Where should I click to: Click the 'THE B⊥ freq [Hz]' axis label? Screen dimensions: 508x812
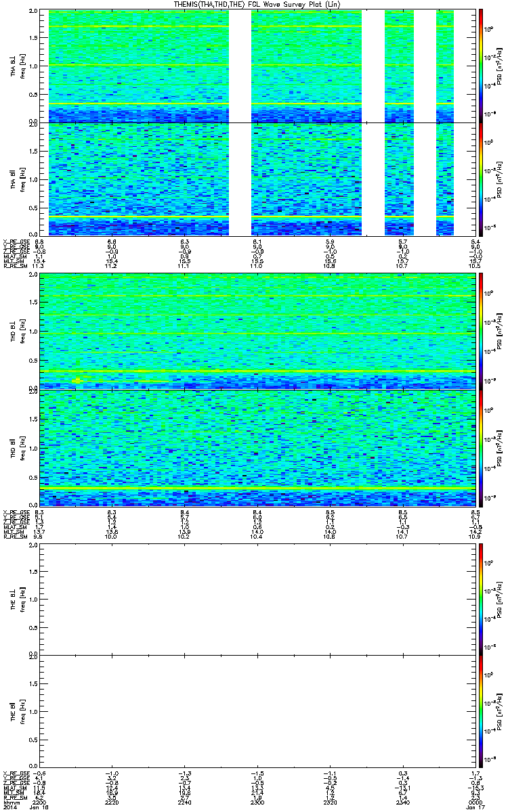(x=16, y=599)
